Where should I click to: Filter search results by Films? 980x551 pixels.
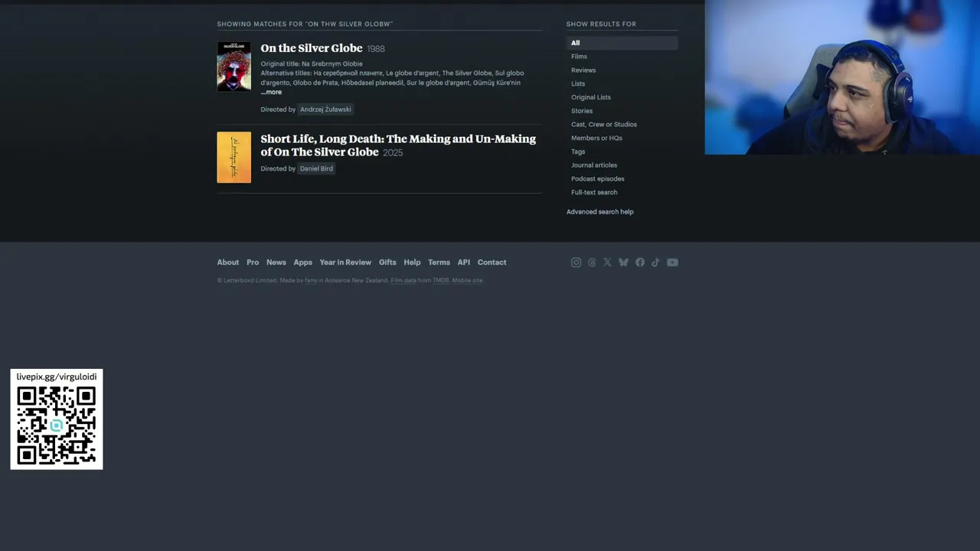579,57
